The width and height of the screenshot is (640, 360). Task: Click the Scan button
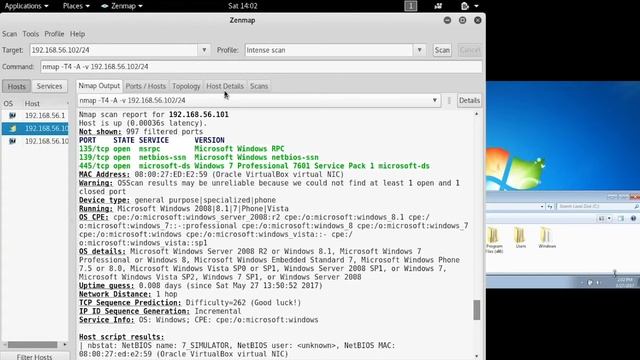tap(442, 50)
